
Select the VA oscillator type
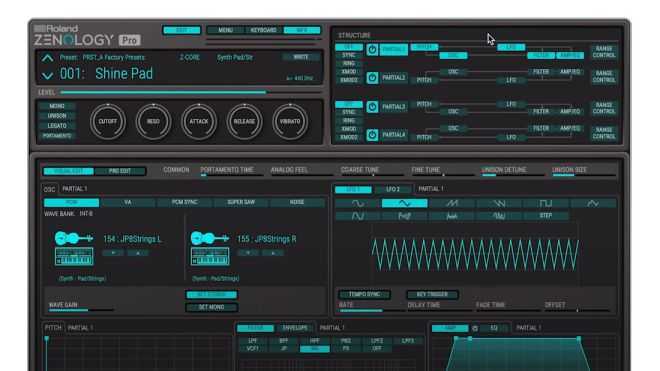coord(128,203)
